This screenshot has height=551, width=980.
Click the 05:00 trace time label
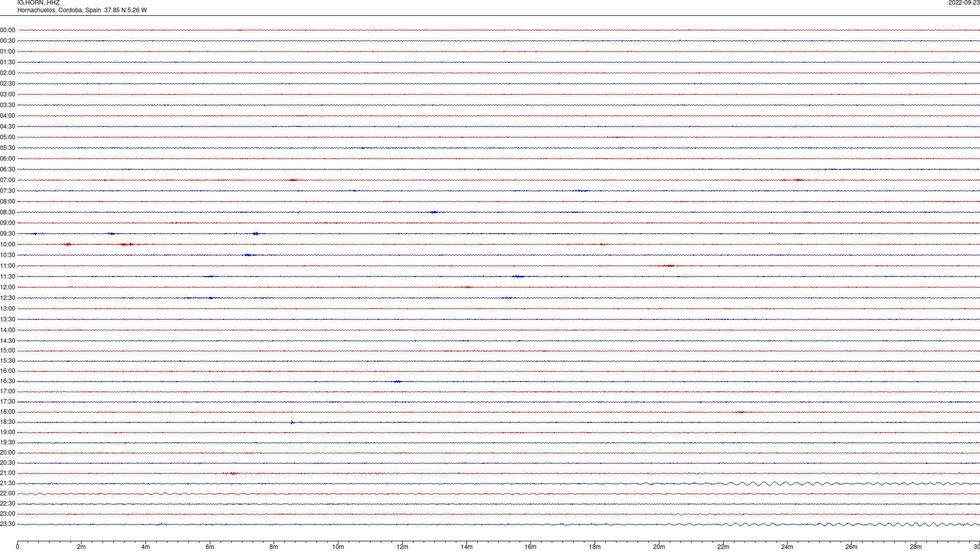[x=8, y=137]
